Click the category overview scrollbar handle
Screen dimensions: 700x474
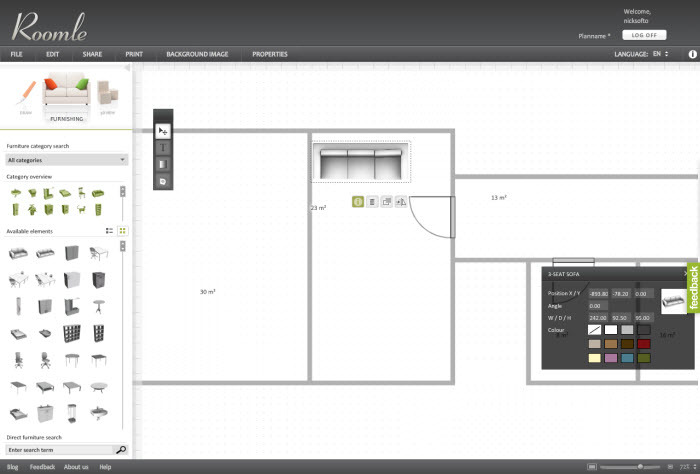(122, 192)
